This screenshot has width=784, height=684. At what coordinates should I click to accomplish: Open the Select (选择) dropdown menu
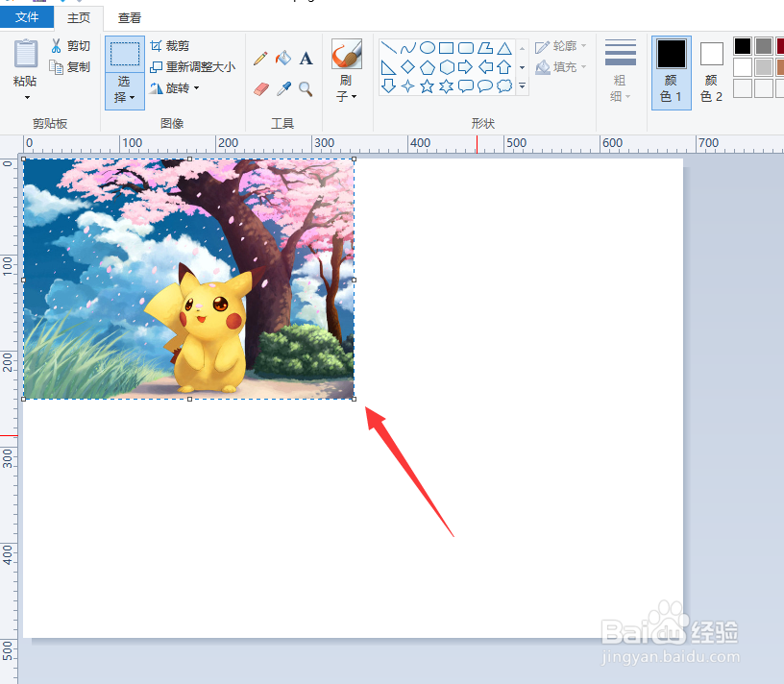pyautogui.click(x=125, y=91)
